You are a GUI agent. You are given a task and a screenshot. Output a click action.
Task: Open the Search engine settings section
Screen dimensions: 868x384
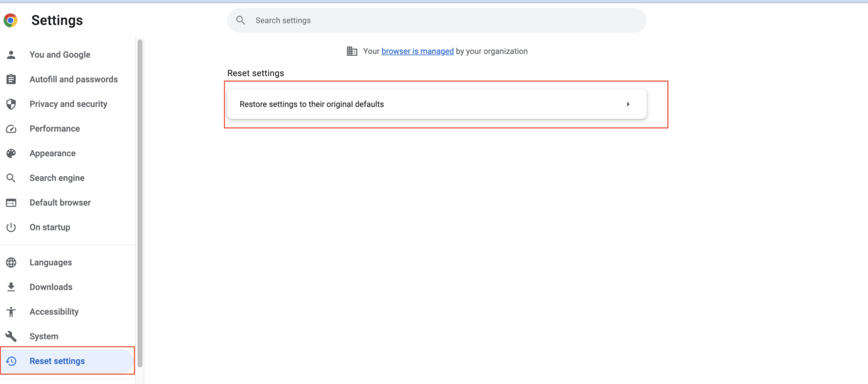(x=57, y=178)
